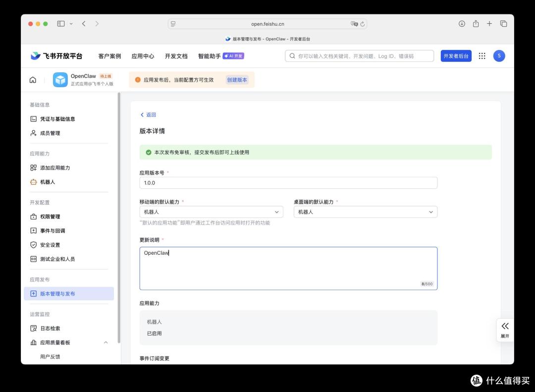Screen dimensions: 535x392
Task: Click the 返回 back link
Action: tap(148, 115)
